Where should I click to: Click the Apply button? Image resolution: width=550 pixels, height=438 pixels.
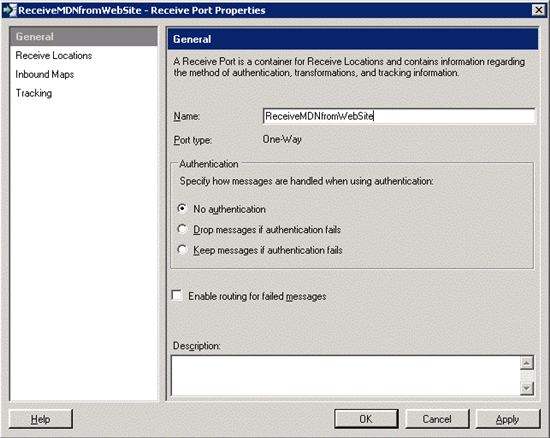[508, 419]
